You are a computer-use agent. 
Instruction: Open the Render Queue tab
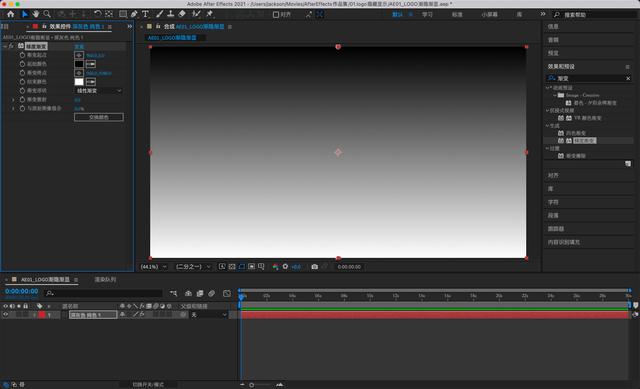(x=105, y=280)
